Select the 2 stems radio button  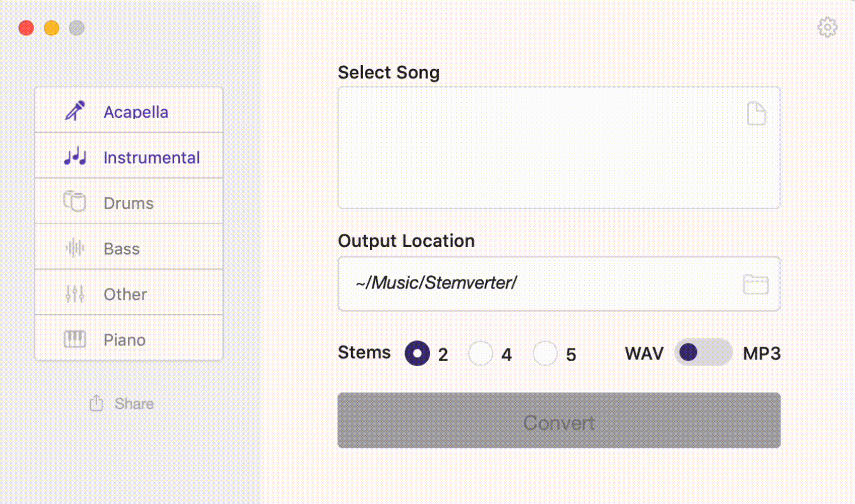417,354
